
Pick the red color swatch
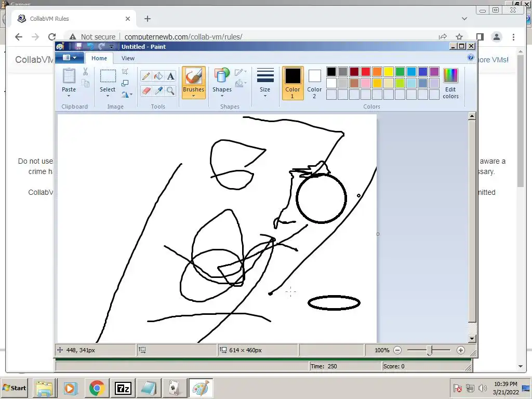point(365,72)
